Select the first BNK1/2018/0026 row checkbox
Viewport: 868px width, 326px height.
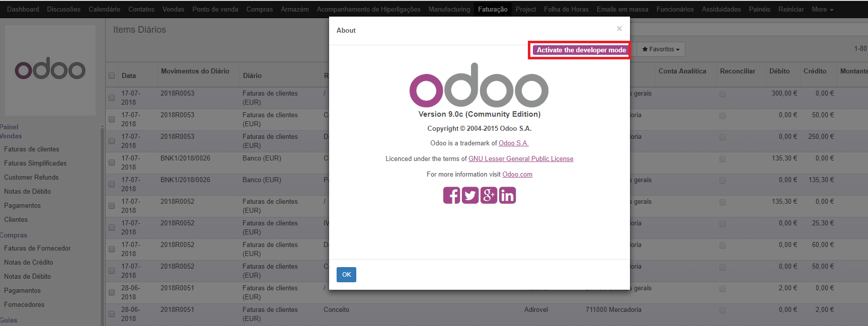pos(112,162)
